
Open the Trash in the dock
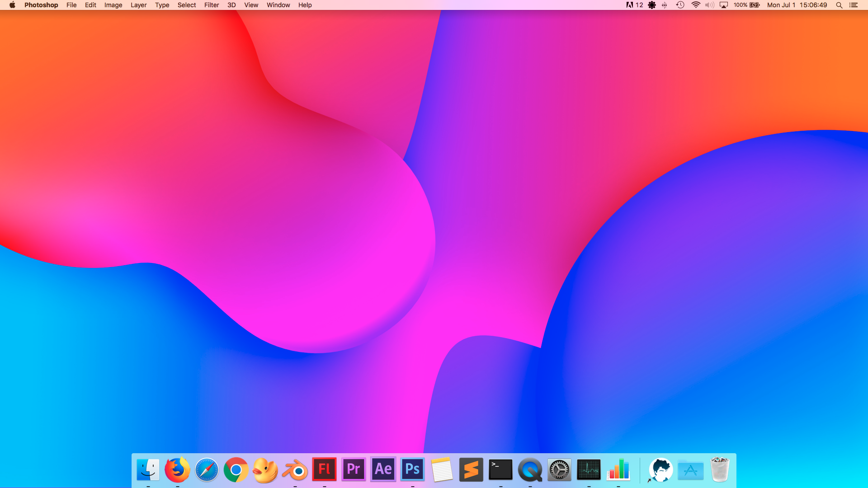click(720, 470)
